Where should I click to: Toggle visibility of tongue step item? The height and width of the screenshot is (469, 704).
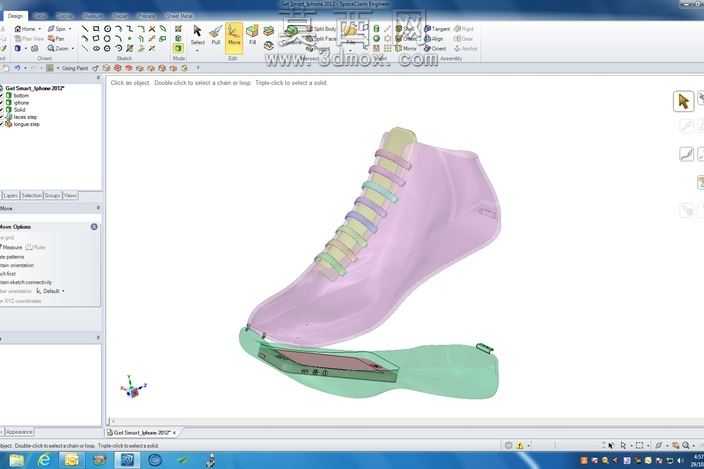coord(2,124)
